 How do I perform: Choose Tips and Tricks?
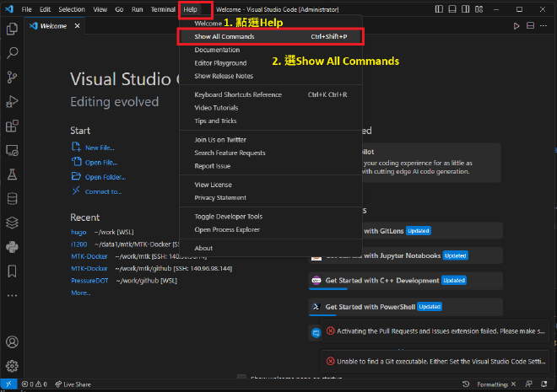click(x=271, y=121)
